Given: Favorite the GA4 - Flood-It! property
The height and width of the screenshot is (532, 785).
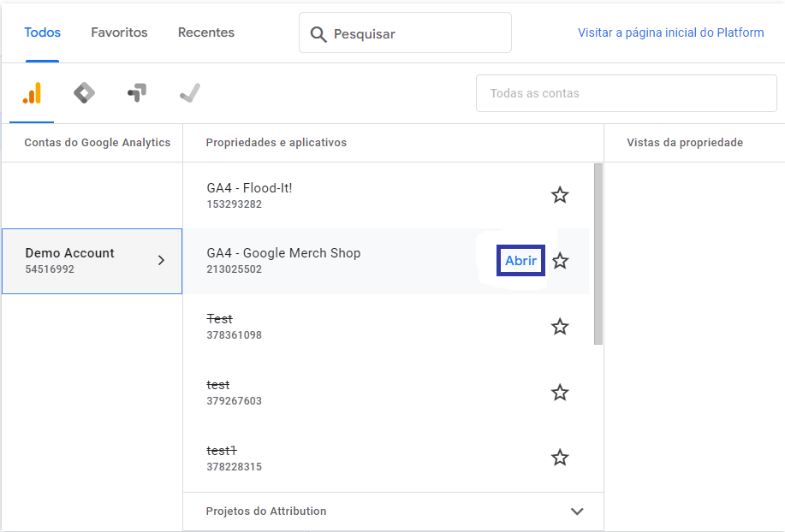Looking at the screenshot, I should click(x=560, y=195).
